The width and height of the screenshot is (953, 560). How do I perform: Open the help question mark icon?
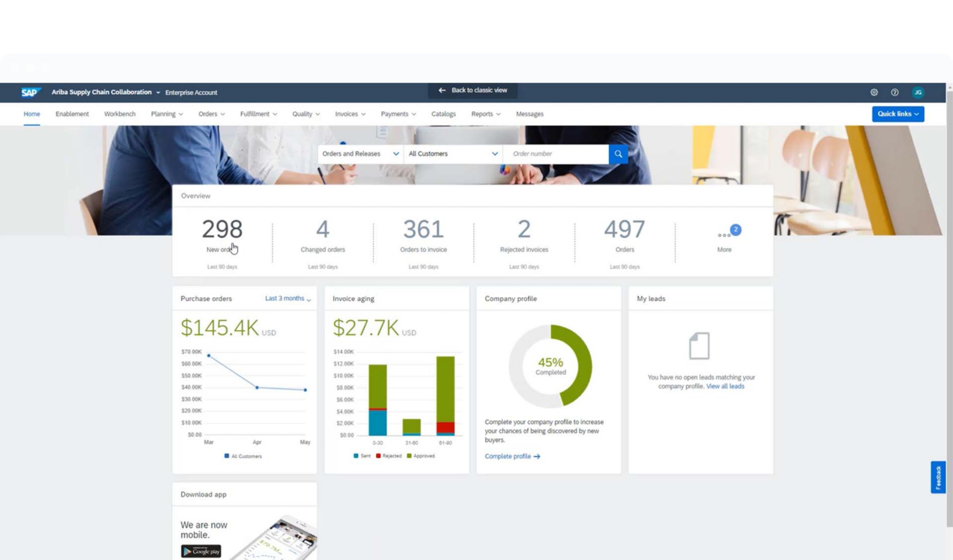894,92
